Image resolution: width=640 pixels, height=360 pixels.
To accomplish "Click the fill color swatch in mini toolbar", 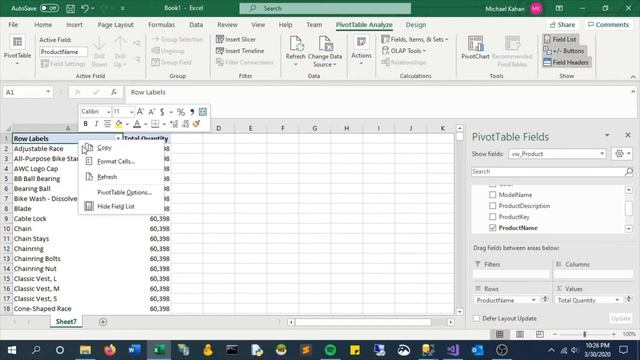I will pos(119,124).
